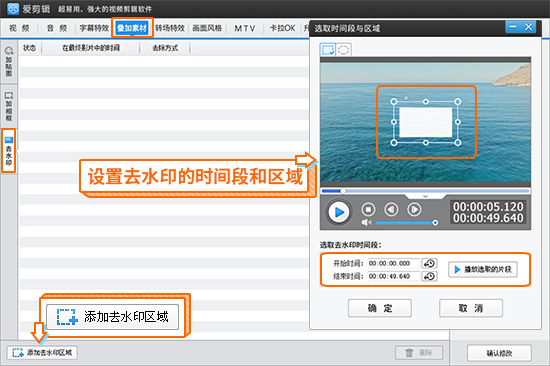
Task: Select the 叠加素材 tab
Action: click(x=132, y=28)
